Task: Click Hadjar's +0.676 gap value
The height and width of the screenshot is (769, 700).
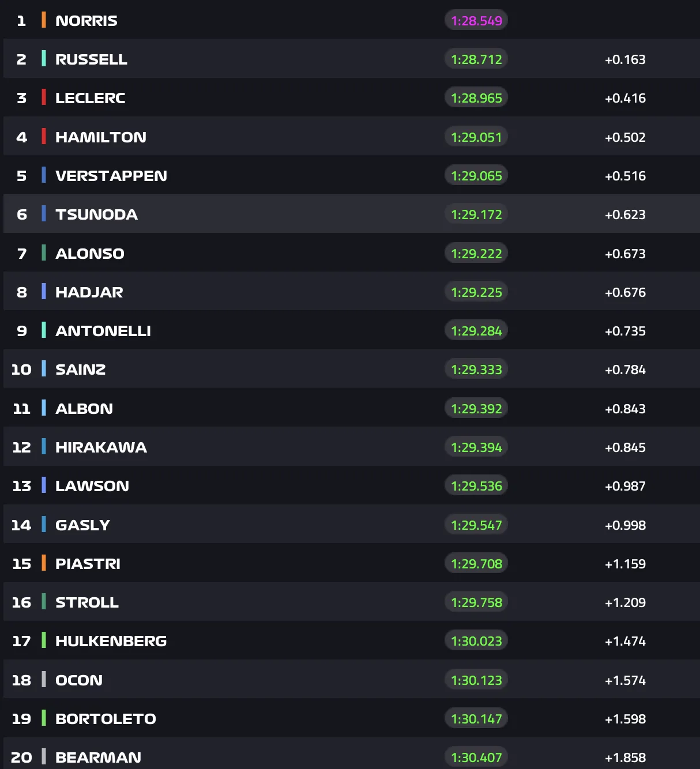Action: 625,292
